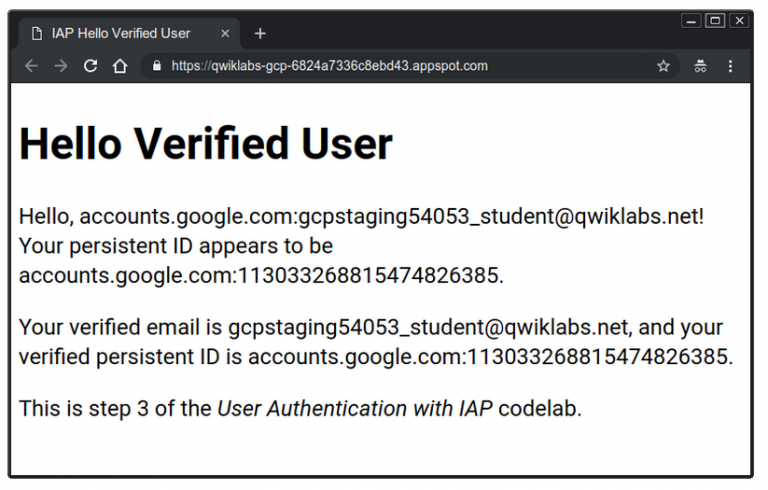Reload the current page

point(90,66)
